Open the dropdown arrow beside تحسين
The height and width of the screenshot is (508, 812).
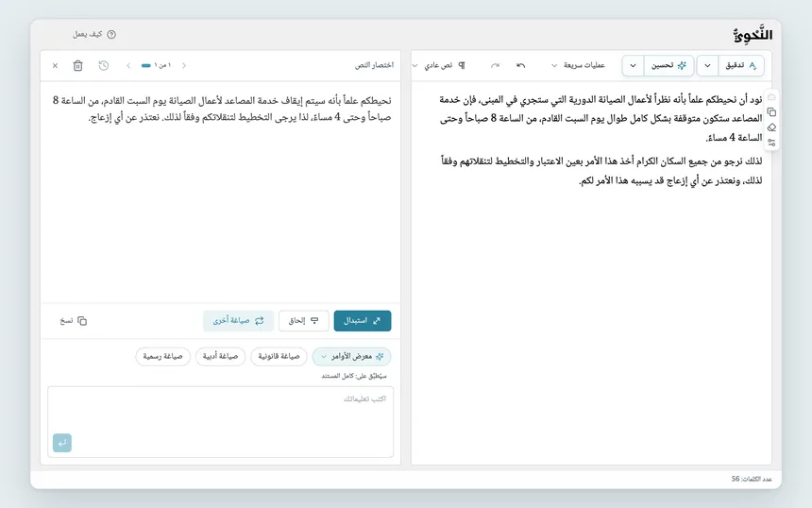tap(633, 66)
